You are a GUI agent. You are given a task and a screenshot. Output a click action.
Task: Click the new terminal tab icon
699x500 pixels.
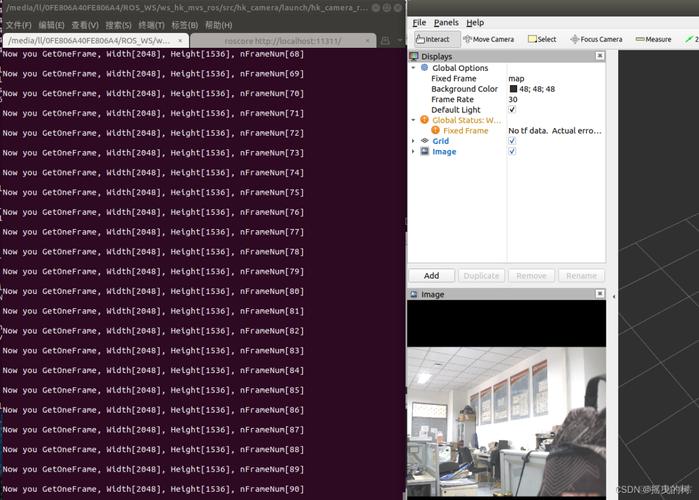coord(385,41)
